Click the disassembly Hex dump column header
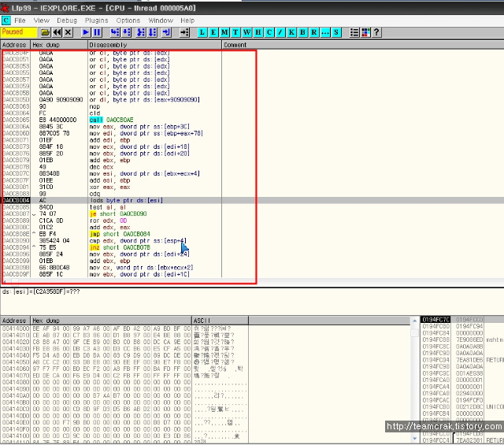Screen dimensions: 504x445 tap(59, 45)
